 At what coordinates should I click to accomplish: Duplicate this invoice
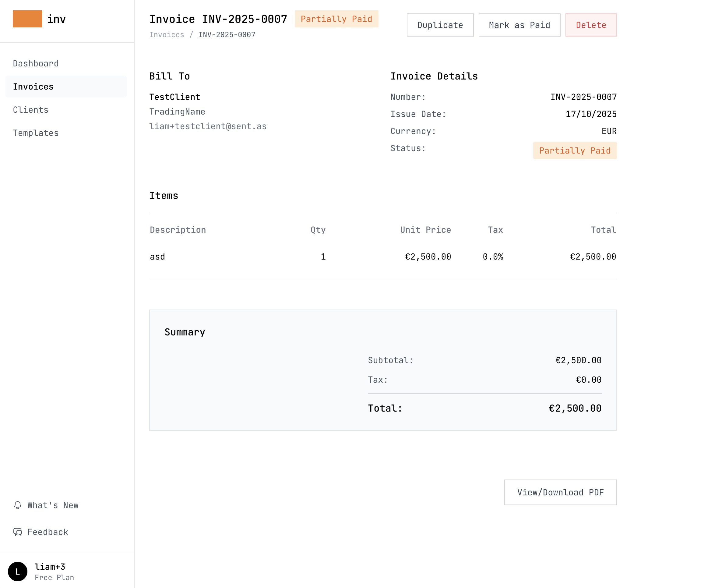point(440,25)
